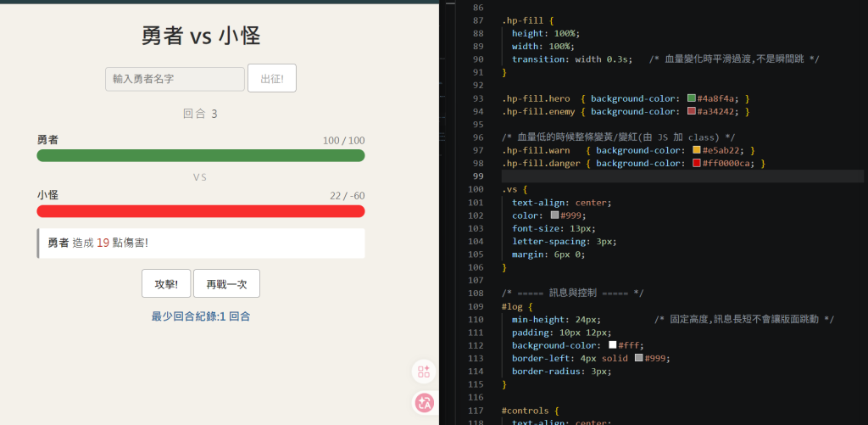Click the 100 / 100 hero HP value
The height and width of the screenshot is (425, 868).
coord(344,141)
